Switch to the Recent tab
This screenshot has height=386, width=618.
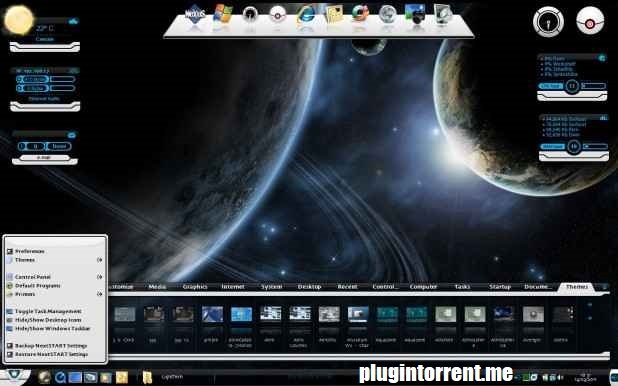click(x=347, y=287)
